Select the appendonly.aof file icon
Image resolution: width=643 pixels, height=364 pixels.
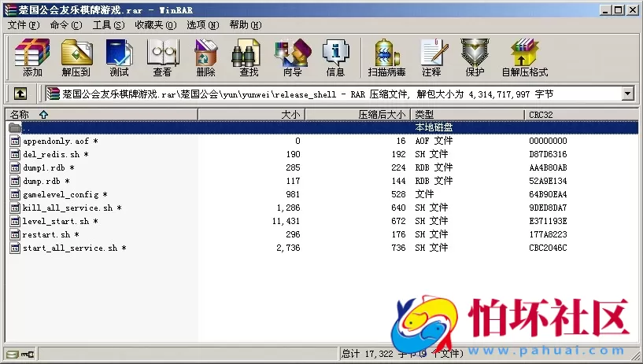tap(15, 141)
